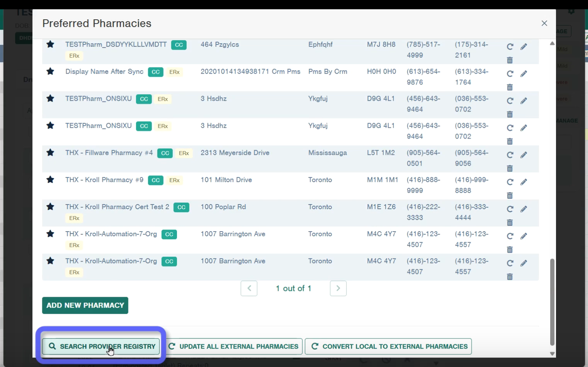Close the Preferred Pharmacies dialog
This screenshot has width=588, height=367.
click(544, 23)
